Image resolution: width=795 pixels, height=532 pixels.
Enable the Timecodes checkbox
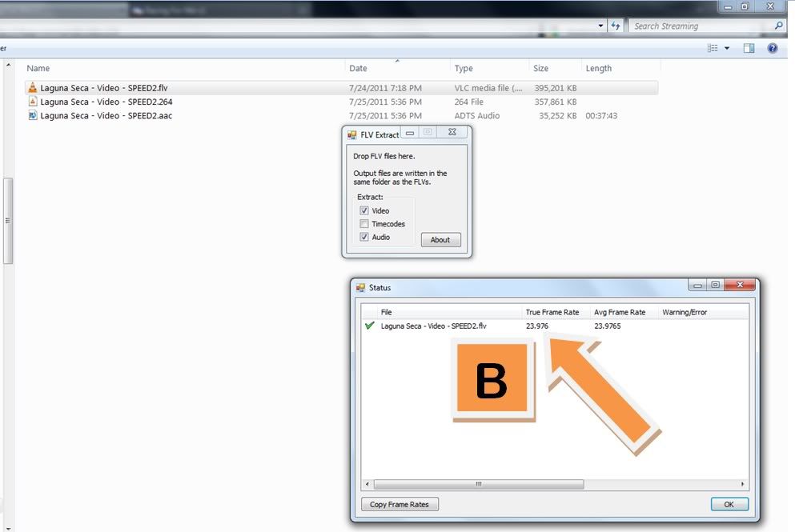tap(364, 224)
